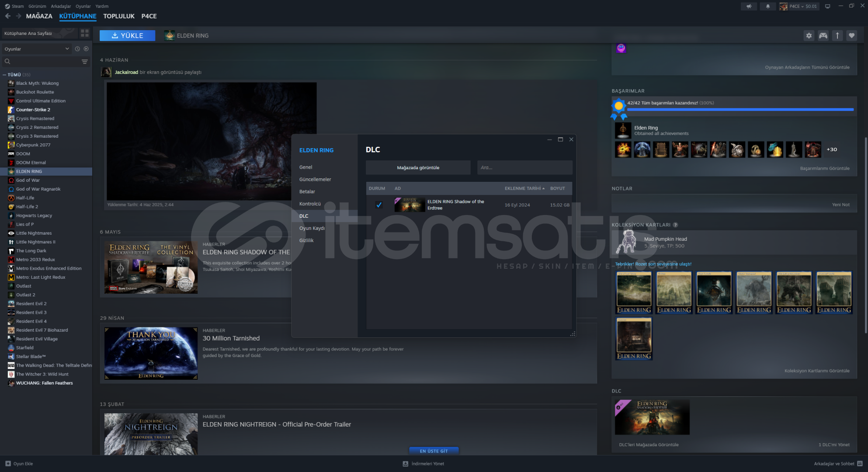Open ELDEN RING settings gear
Viewport: 868px width, 472px height.
[809, 36]
